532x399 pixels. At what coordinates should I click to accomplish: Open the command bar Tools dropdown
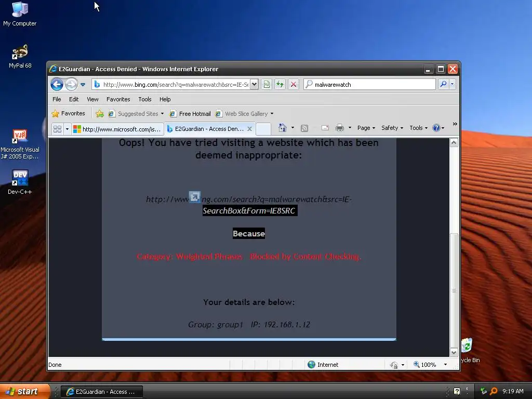coord(418,128)
